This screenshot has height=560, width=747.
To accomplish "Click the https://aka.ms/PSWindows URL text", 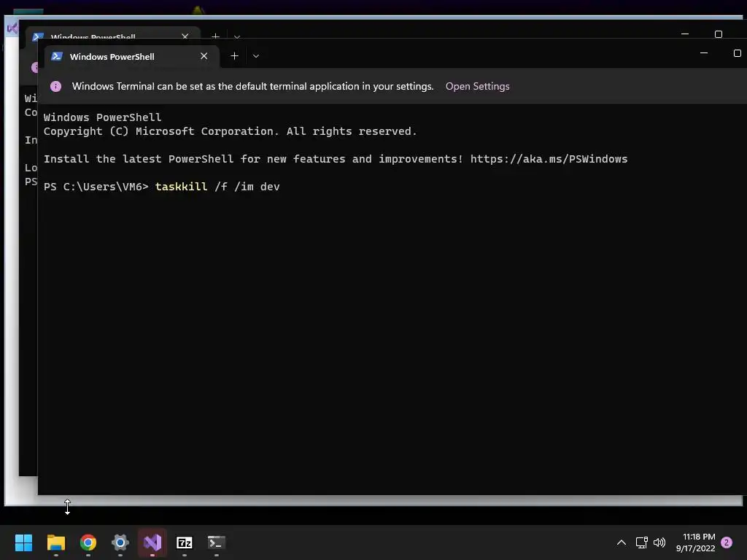I will (x=549, y=158).
